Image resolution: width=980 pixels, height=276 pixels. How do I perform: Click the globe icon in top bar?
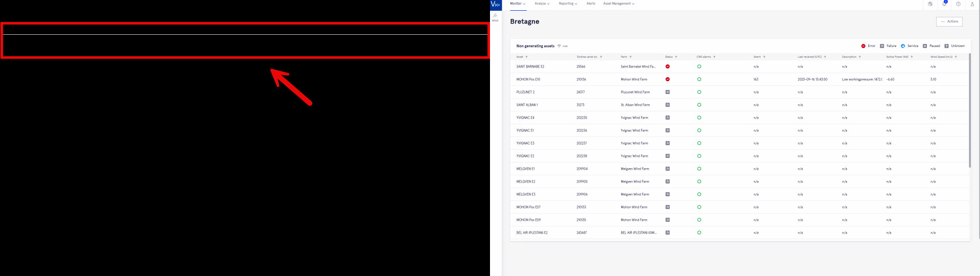[930, 4]
